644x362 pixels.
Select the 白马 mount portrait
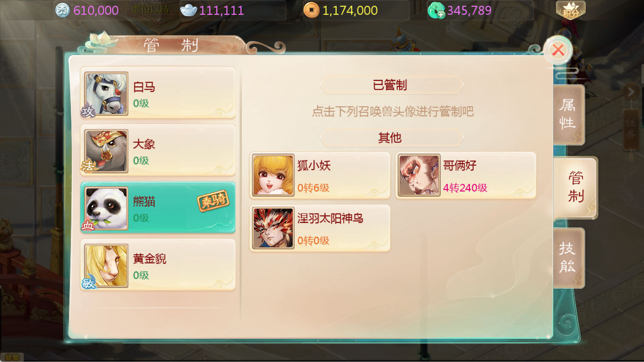coord(106,94)
